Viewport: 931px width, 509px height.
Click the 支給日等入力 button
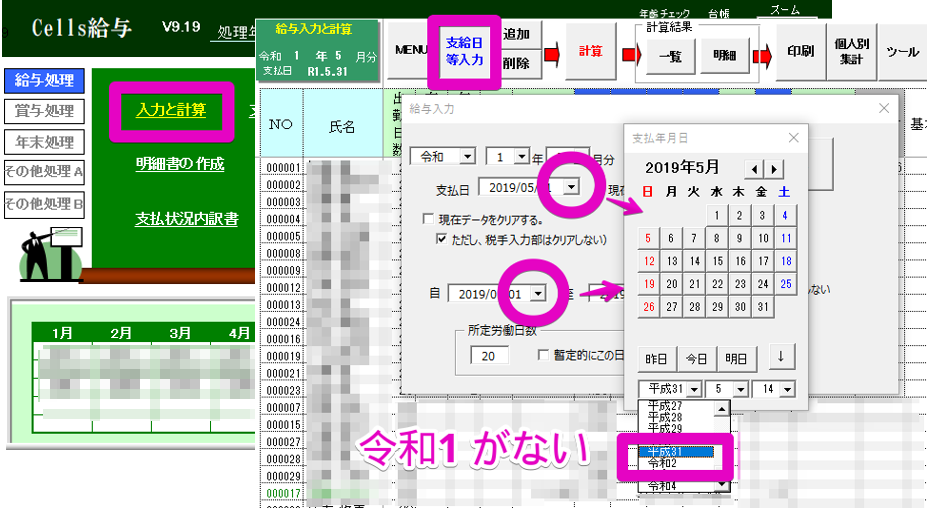(x=464, y=51)
